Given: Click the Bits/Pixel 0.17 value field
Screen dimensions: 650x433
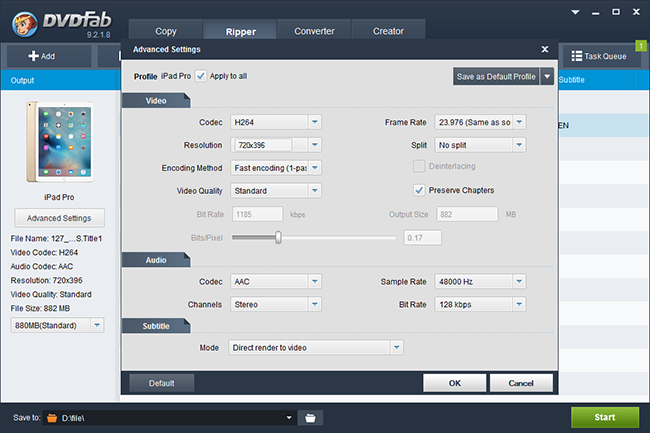Looking at the screenshot, I should click(422, 237).
